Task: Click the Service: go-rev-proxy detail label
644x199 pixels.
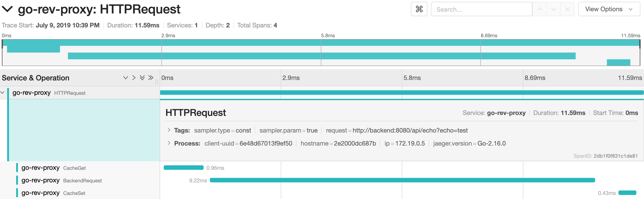Action: click(x=494, y=113)
